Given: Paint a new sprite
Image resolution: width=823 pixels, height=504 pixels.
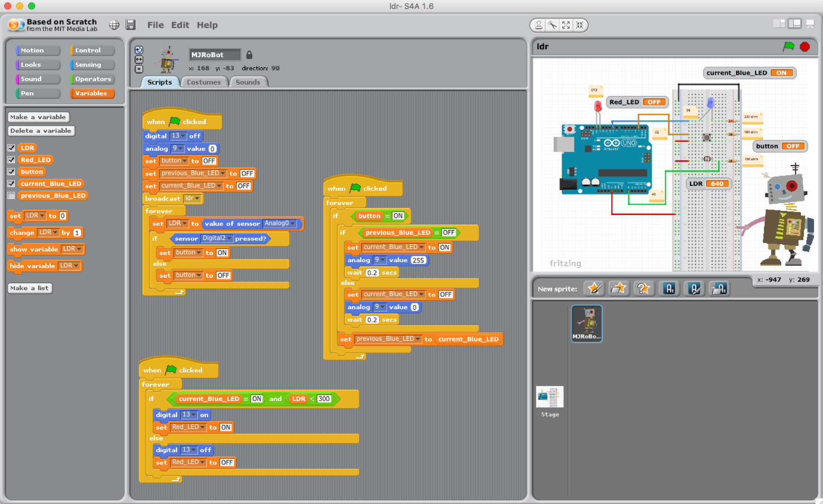Looking at the screenshot, I should tap(594, 289).
